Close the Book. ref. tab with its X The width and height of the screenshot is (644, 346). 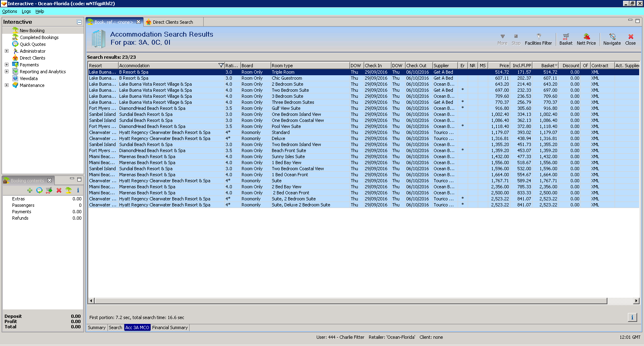(x=138, y=22)
